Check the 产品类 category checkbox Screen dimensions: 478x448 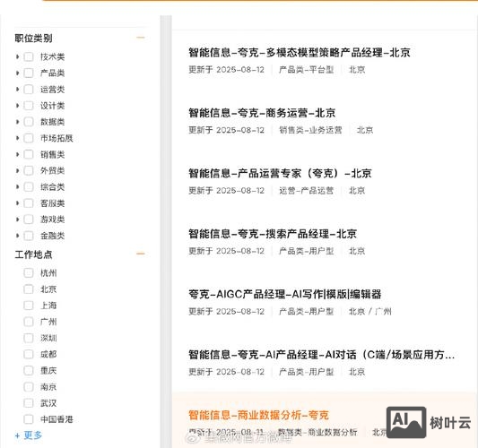(x=29, y=73)
